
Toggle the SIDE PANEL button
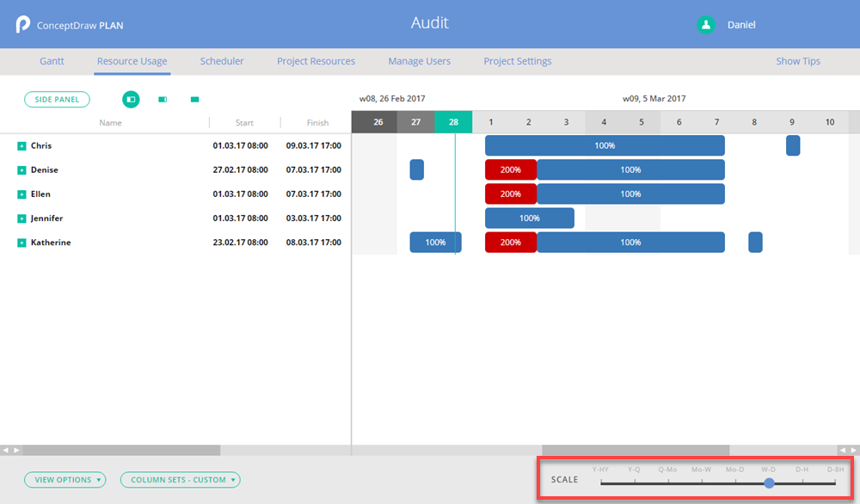point(57,100)
